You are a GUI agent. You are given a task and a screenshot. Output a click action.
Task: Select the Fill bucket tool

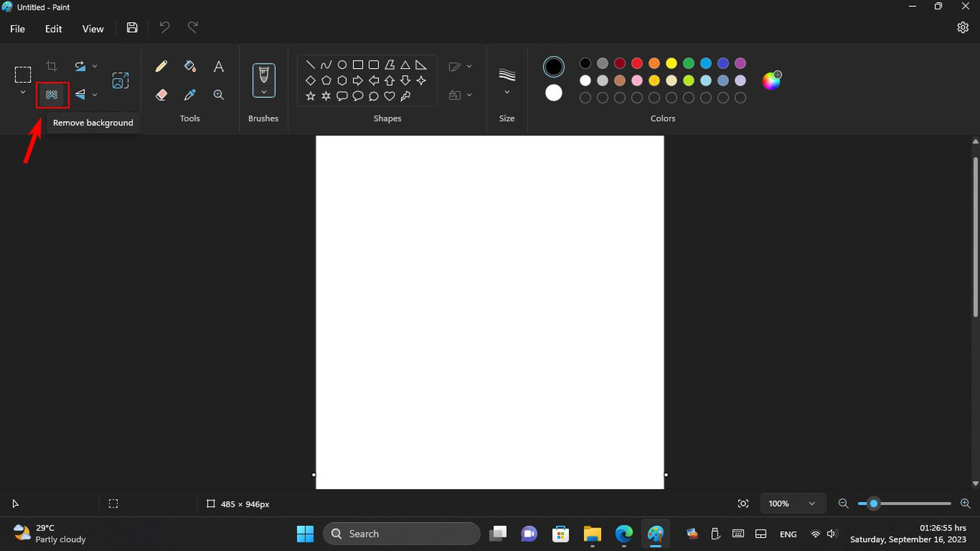(190, 67)
